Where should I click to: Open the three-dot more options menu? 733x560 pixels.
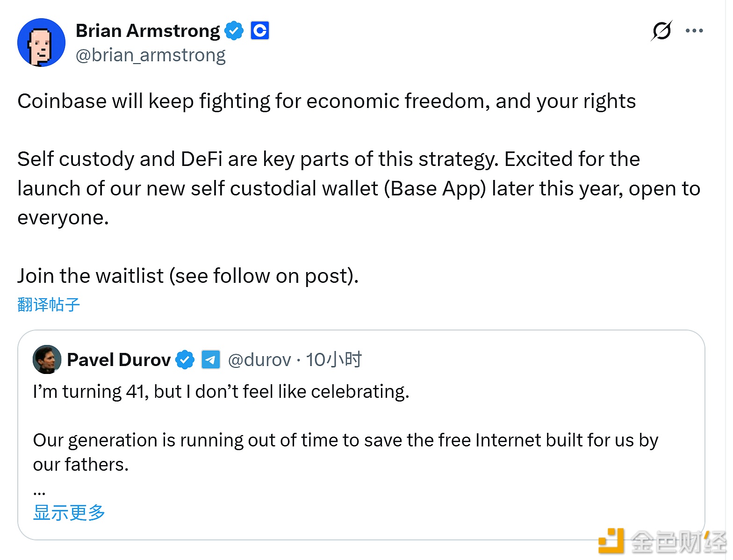click(x=694, y=31)
